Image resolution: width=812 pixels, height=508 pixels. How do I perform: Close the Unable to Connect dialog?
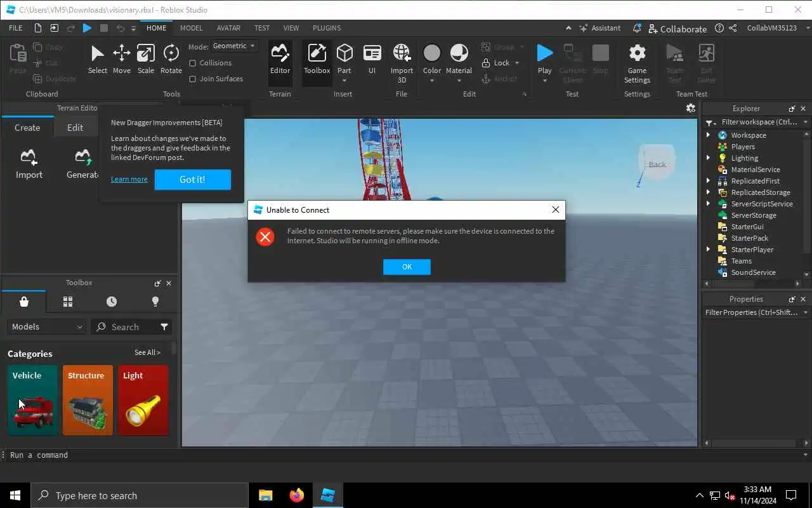[555, 210]
